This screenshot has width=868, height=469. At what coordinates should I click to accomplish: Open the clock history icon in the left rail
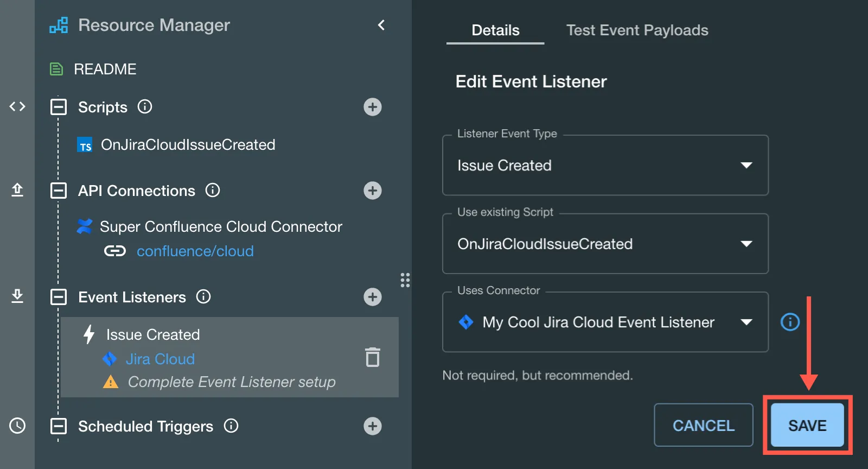(x=17, y=426)
